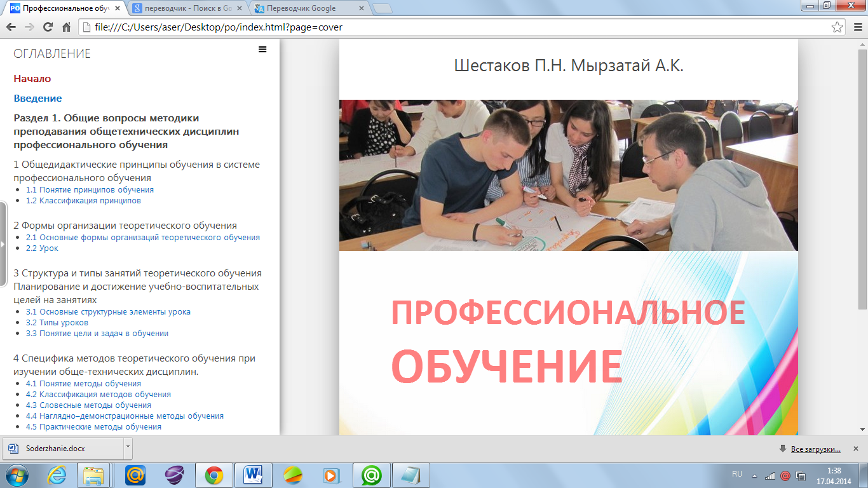
Task: Open the Soderzhanie.docx download dropdown arrow
Action: [128, 449]
